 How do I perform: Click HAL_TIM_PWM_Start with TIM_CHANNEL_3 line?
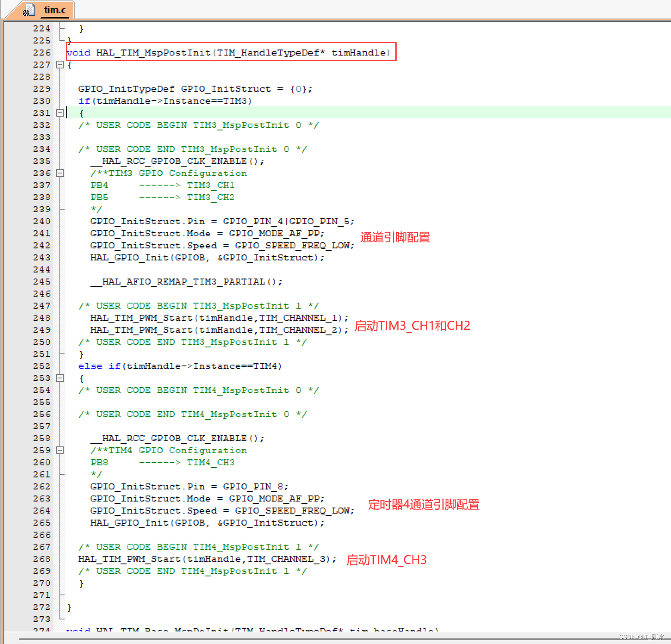coord(207,559)
